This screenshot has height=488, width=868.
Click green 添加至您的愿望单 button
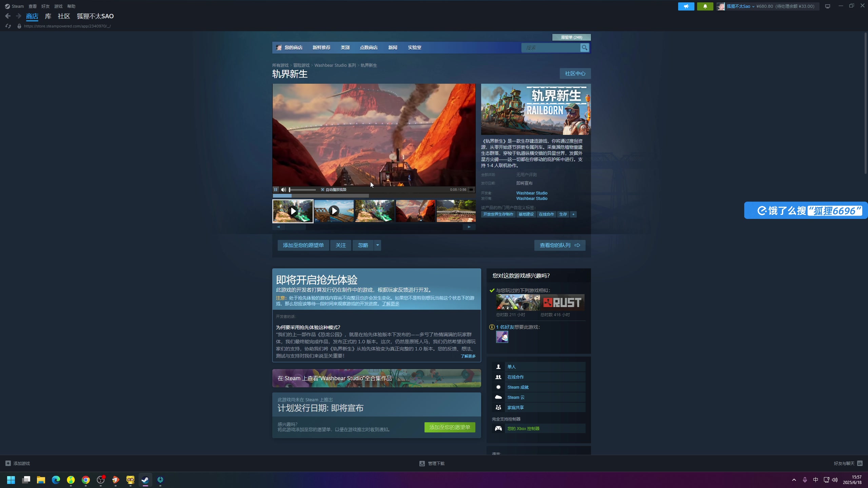click(x=450, y=427)
